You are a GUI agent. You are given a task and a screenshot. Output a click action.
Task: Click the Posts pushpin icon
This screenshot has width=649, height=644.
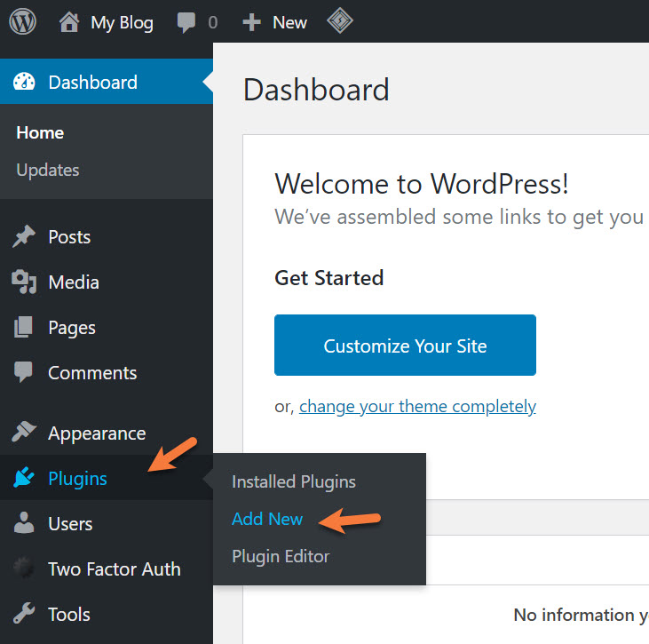coord(24,237)
